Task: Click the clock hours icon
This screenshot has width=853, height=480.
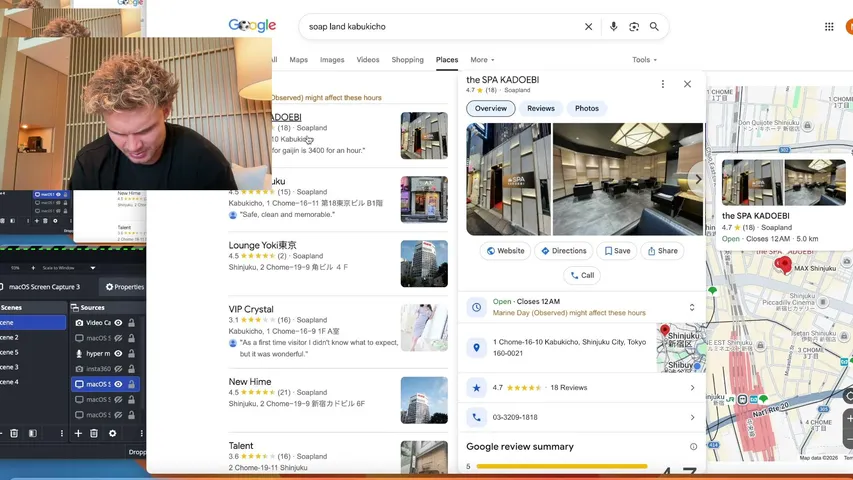Action: [476, 307]
